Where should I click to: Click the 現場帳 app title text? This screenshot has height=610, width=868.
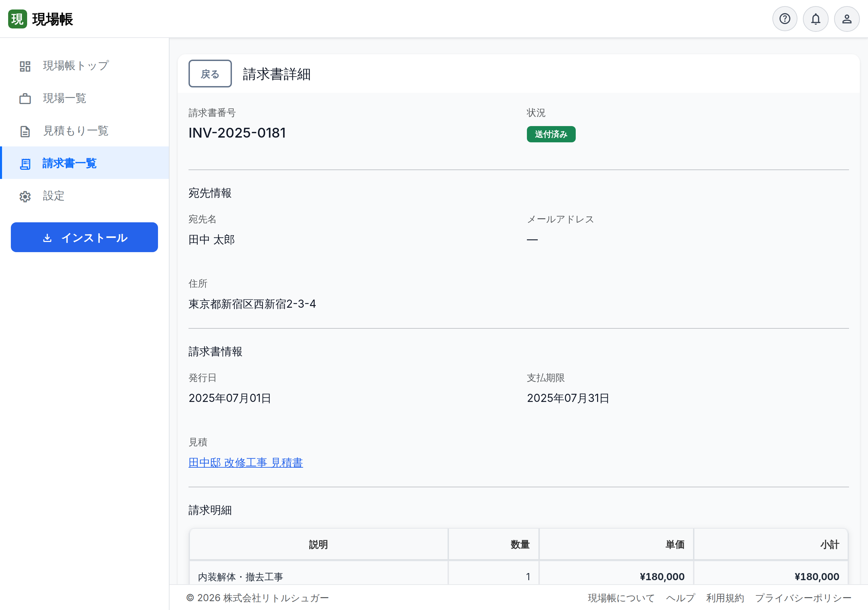tap(53, 19)
